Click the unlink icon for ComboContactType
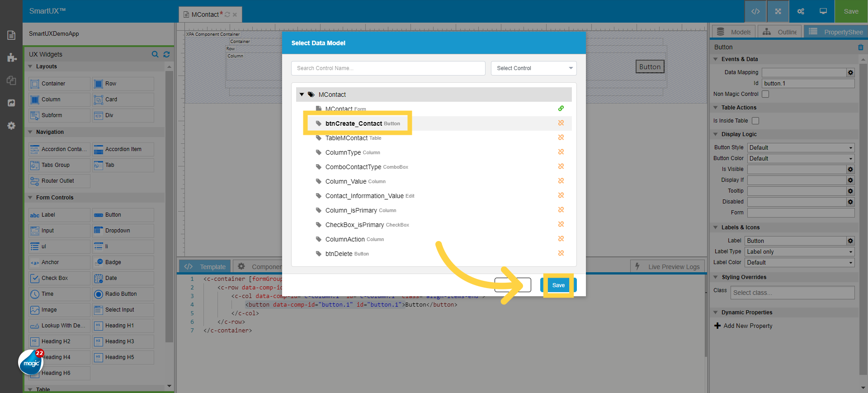This screenshot has height=393, width=868. 561,166
